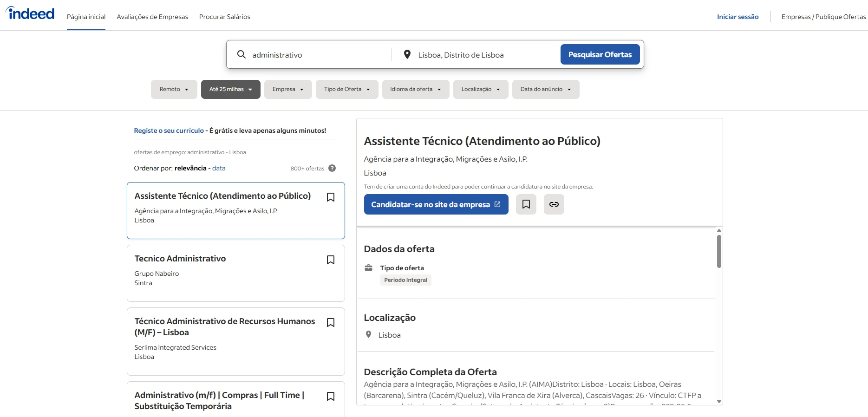The height and width of the screenshot is (417, 868).
Task: Open the Localização filter dropdown
Action: [x=481, y=89]
